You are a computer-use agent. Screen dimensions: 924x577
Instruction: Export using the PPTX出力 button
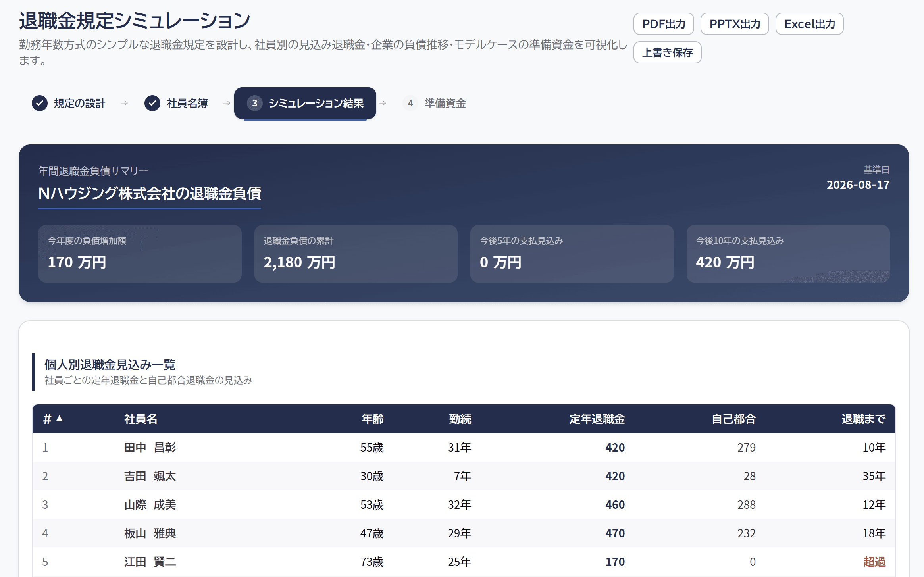click(x=735, y=24)
